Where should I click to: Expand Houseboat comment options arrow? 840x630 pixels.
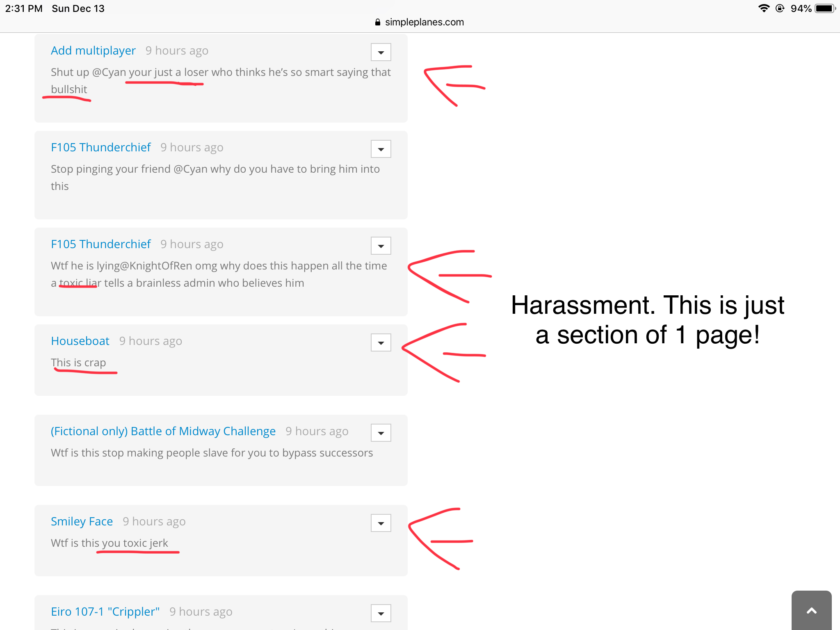point(381,342)
